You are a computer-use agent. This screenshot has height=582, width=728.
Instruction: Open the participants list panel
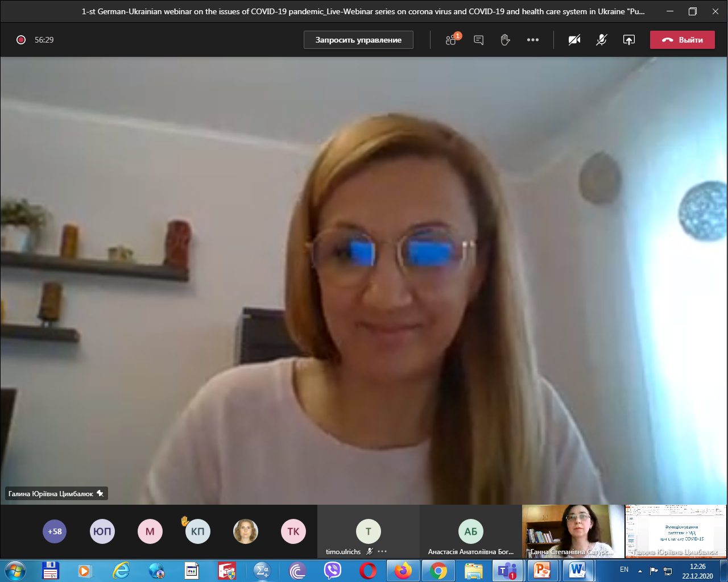tap(452, 40)
